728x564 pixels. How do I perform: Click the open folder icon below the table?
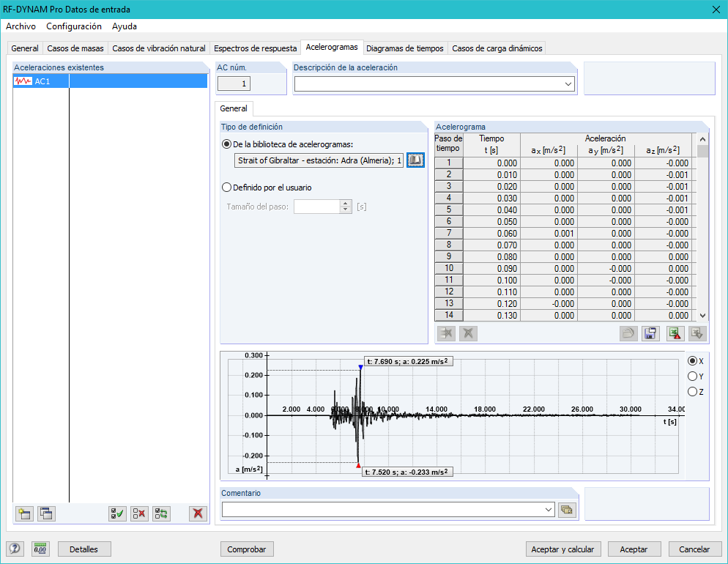pyautogui.click(x=628, y=333)
